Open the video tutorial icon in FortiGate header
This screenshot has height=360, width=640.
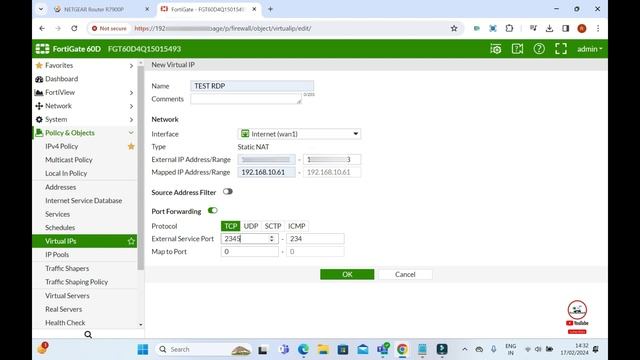(x=517, y=49)
